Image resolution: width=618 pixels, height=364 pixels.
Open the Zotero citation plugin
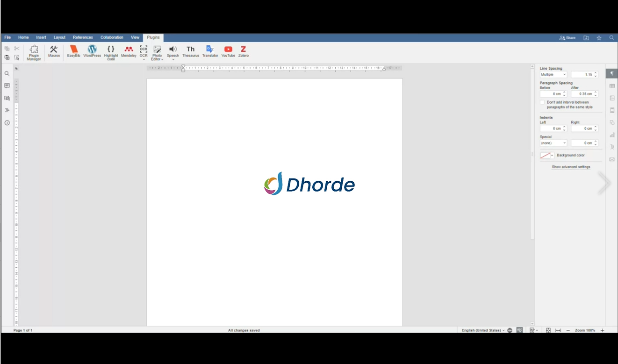(x=243, y=51)
